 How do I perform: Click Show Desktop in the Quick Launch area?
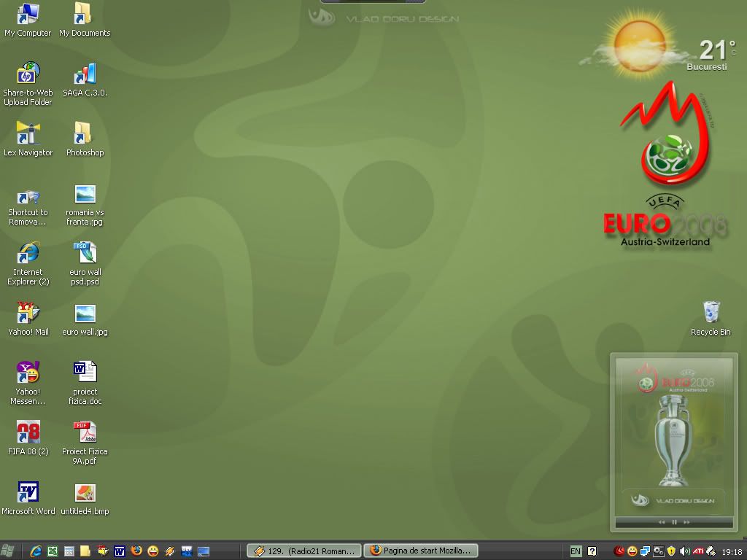click(203, 551)
